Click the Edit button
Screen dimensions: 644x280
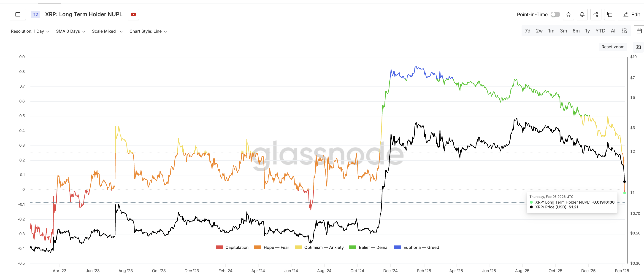pyautogui.click(x=631, y=14)
